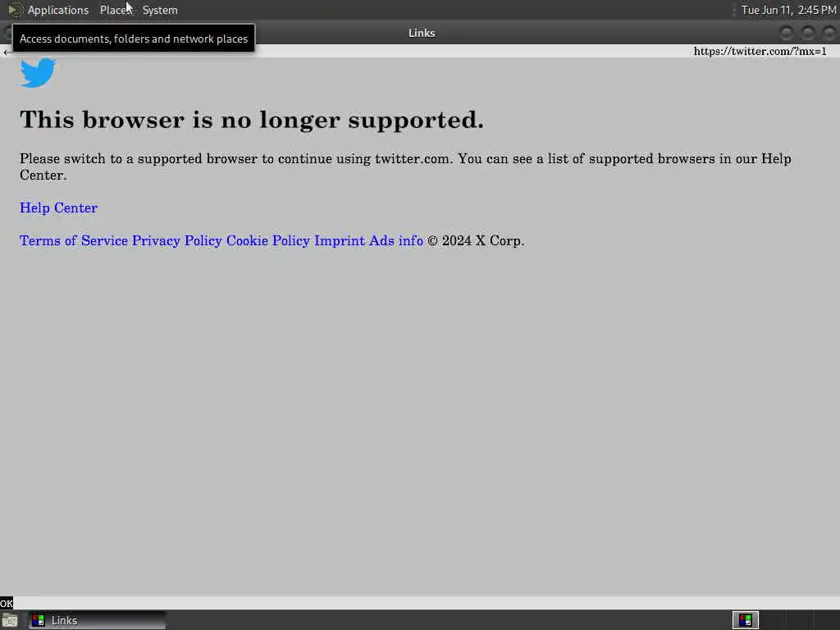
Task: Open the System menu
Action: tap(160, 10)
